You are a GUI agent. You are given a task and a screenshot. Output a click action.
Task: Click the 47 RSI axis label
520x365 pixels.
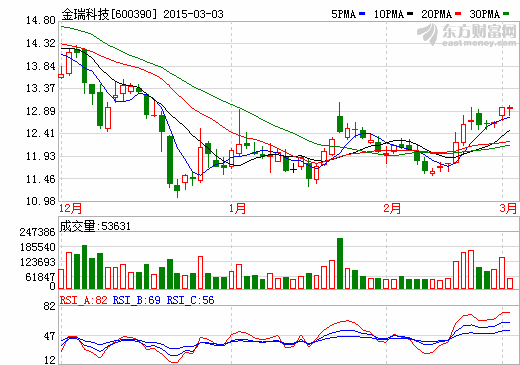49,337
